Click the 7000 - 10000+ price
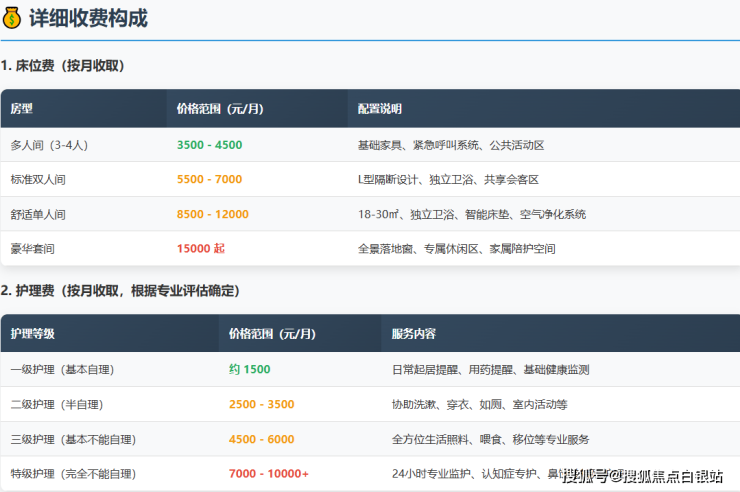This screenshot has height=492, width=740. 269,474
